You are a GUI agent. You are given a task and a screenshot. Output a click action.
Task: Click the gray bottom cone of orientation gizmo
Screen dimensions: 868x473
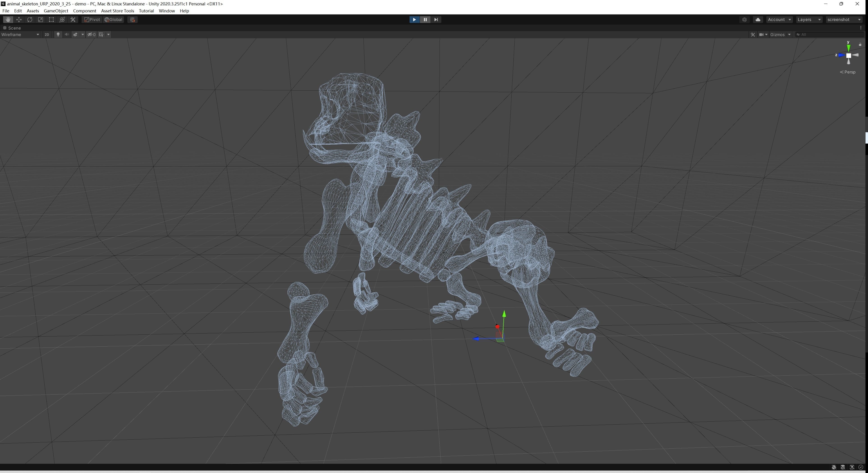click(x=848, y=61)
